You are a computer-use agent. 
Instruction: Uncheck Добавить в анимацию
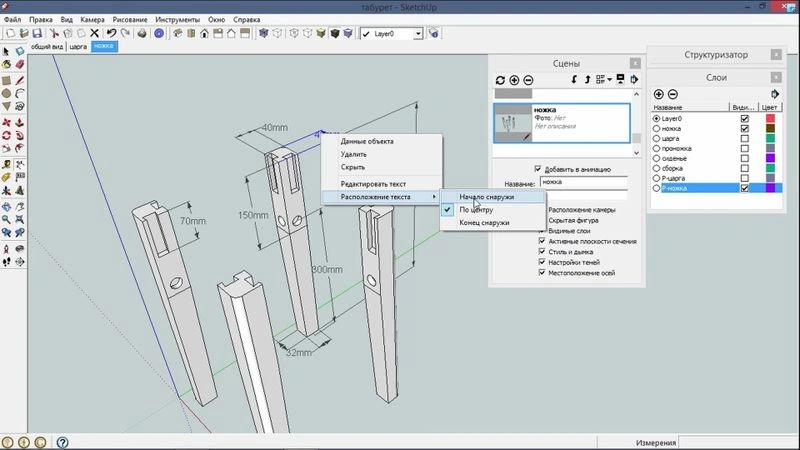[538, 169]
